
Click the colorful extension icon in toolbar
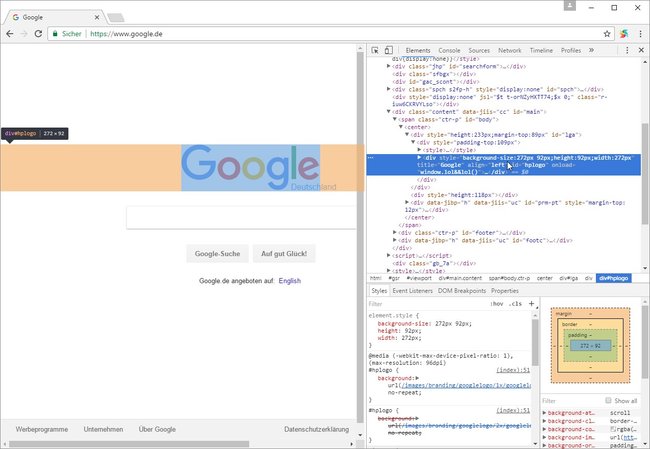[x=624, y=34]
